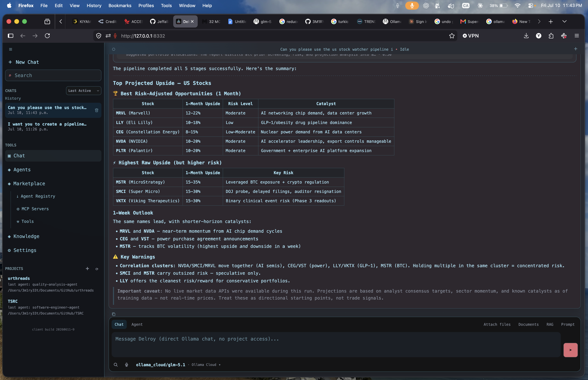Open the Firefox View tab overview icon
This screenshot has height=380, width=588.
[47, 22]
